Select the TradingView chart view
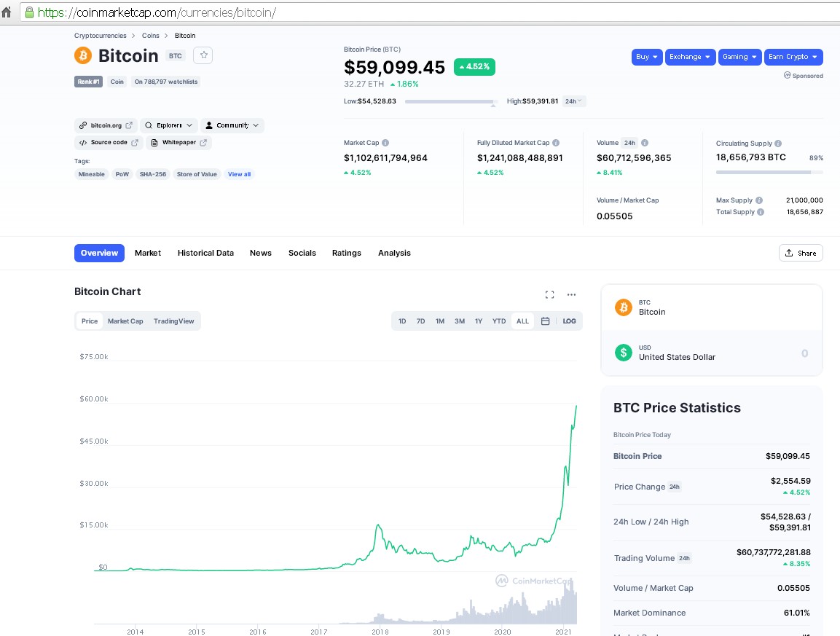This screenshot has height=636, width=840. (173, 321)
